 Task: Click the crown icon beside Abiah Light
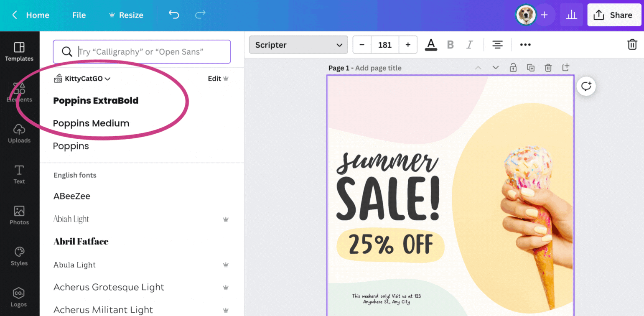[226, 219]
